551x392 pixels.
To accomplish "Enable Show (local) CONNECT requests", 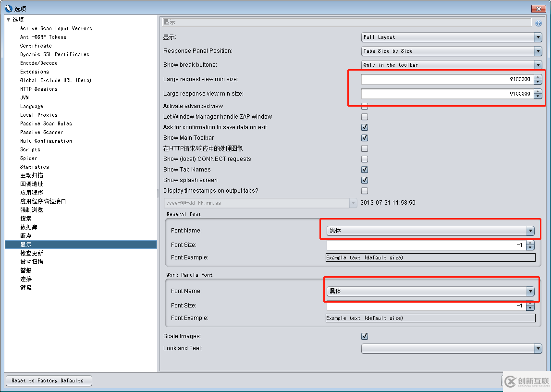I will [365, 159].
